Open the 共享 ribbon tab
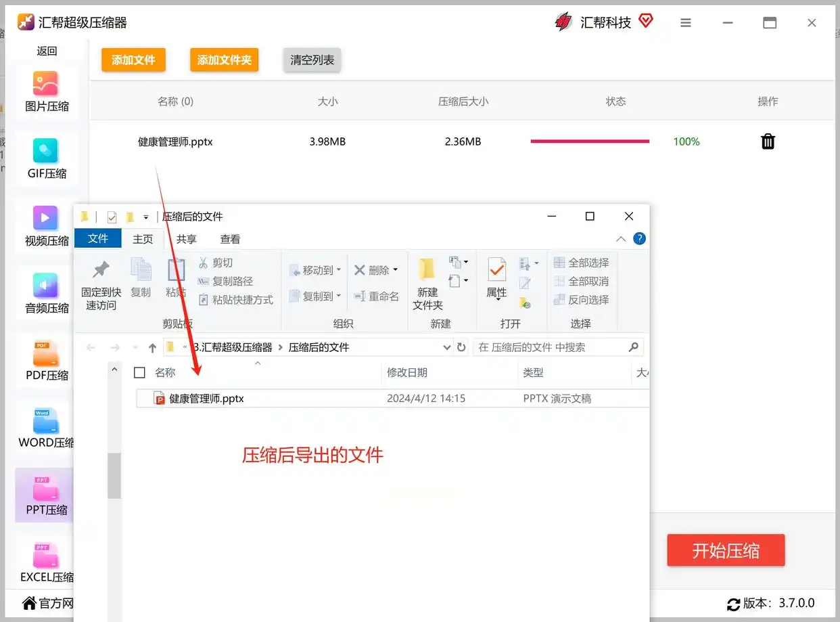 click(185, 238)
